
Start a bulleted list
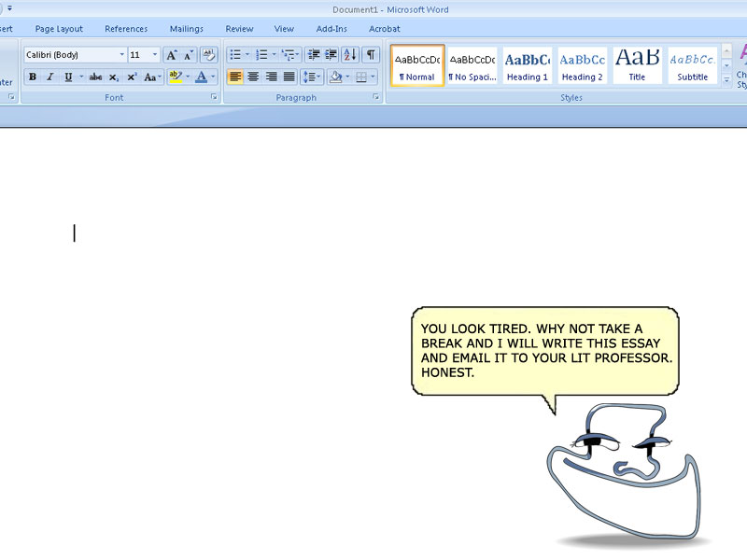[235, 55]
